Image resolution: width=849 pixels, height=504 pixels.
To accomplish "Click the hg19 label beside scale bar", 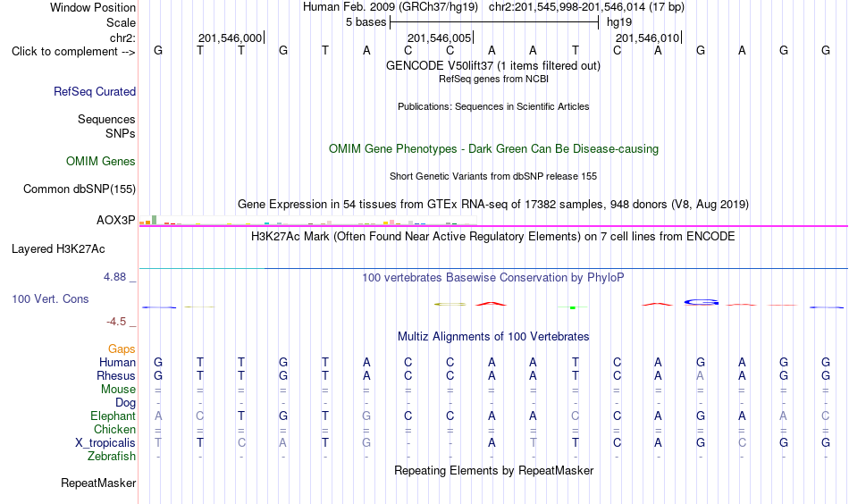I will pyautogui.click(x=619, y=22).
